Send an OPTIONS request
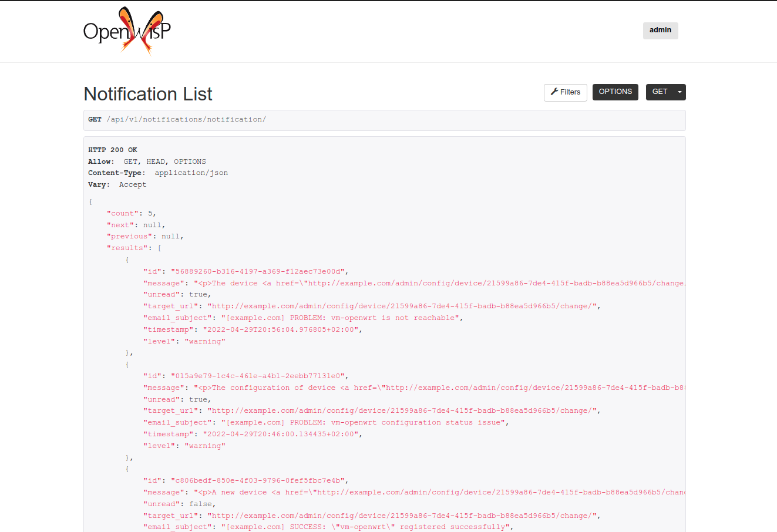Viewport: 777px width, 532px height. 615,92
